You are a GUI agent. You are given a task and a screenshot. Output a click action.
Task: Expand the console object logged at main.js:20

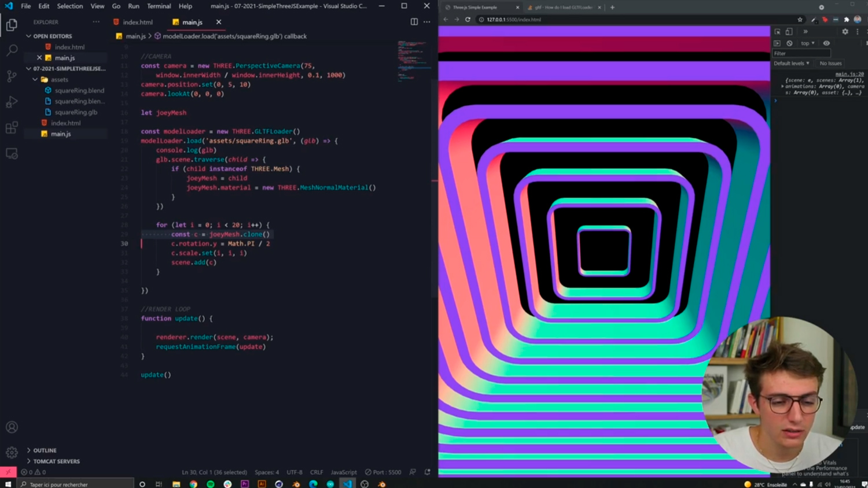click(783, 86)
